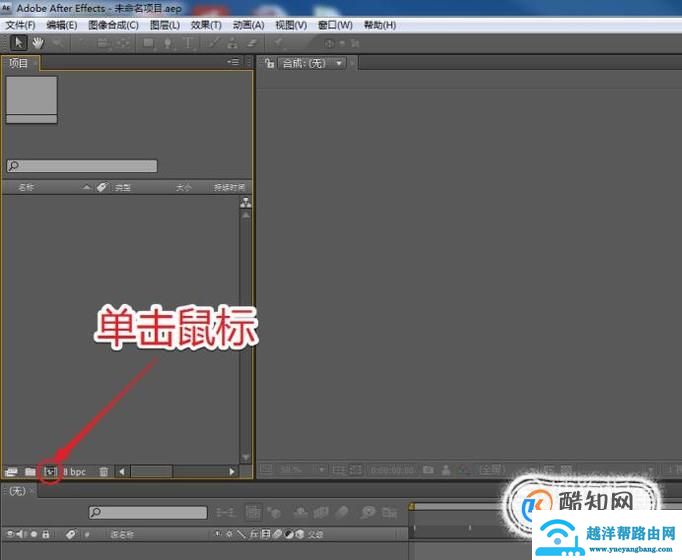Toggle the timeline label column tag
Image resolution: width=682 pixels, height=560 pixels.
pos(70,534)
